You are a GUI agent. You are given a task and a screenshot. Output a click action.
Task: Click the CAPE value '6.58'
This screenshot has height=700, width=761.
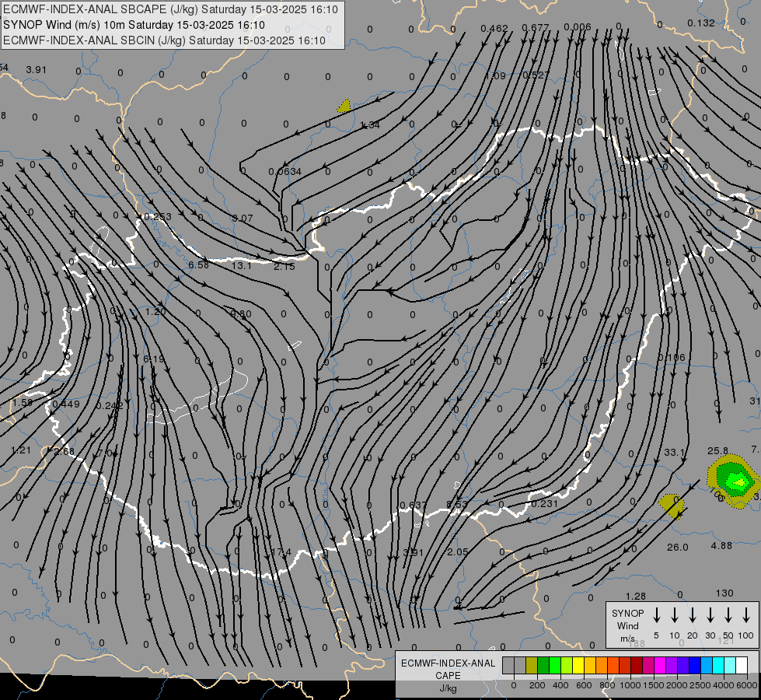point(198,264)
